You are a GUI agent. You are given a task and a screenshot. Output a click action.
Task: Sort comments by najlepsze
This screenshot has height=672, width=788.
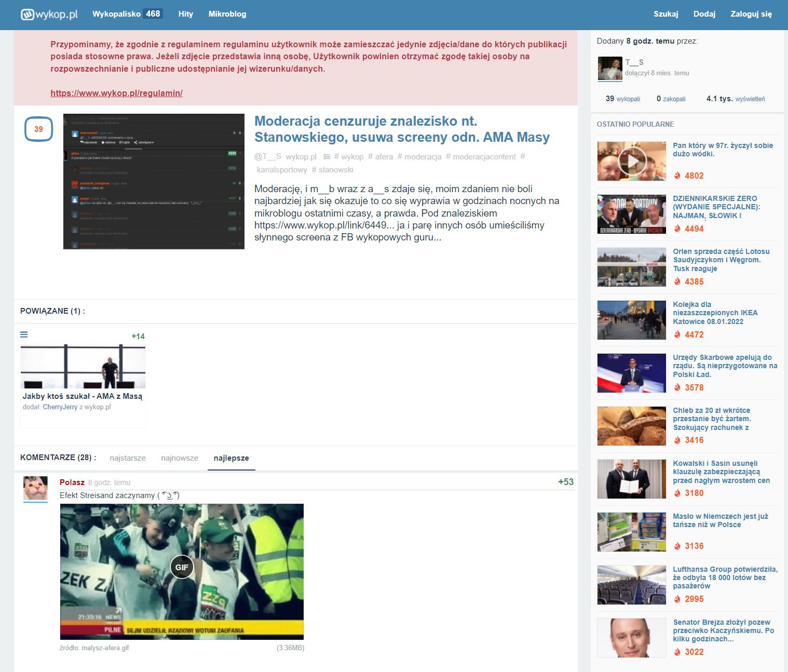(232, 458)
